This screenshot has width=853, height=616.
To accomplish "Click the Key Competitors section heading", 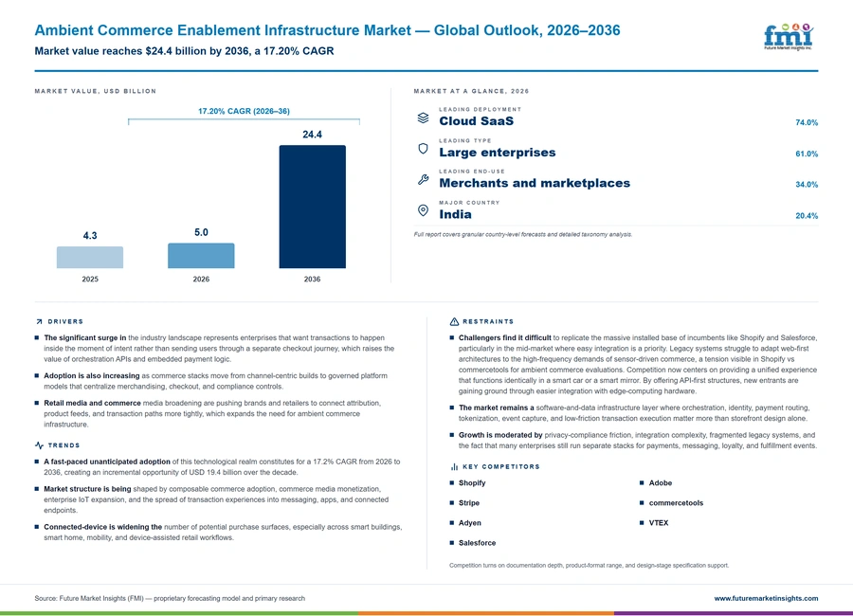I will point(501,467).
